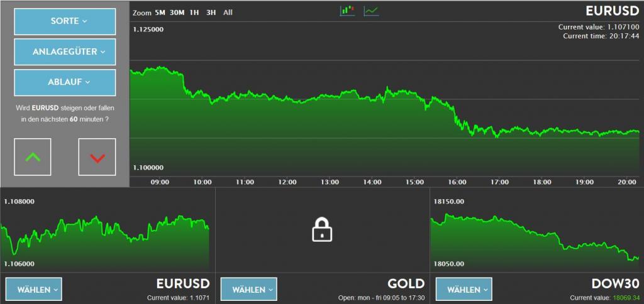Viewport: 644px width, 304px height.
Task: Select the EURUSD mini chart thumbnail
Action: (108, 232)
